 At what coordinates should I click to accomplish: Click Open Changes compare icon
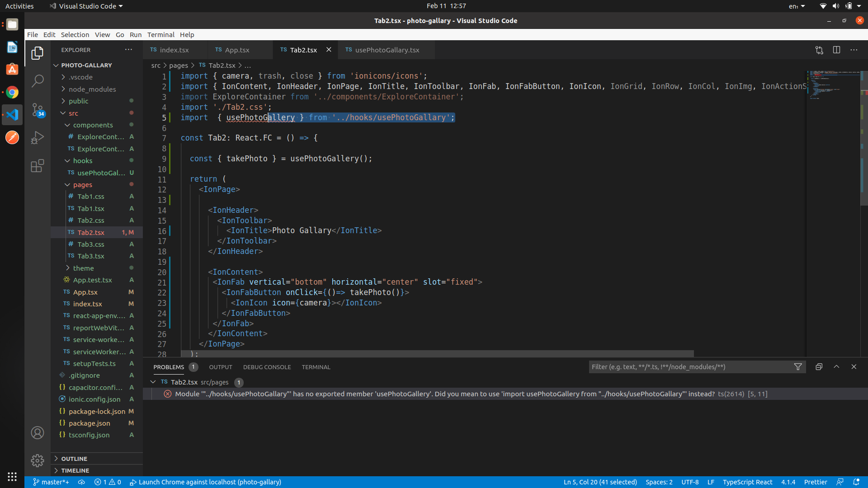[819, 50]
